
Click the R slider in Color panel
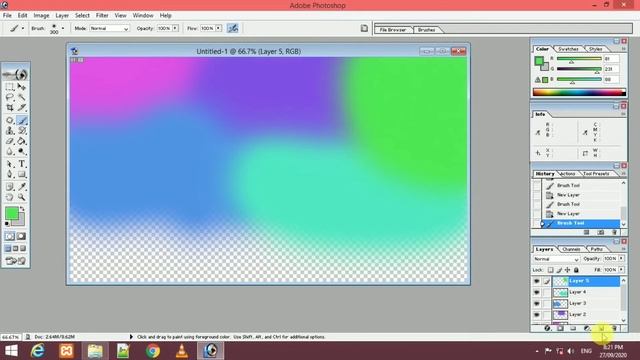579,59
